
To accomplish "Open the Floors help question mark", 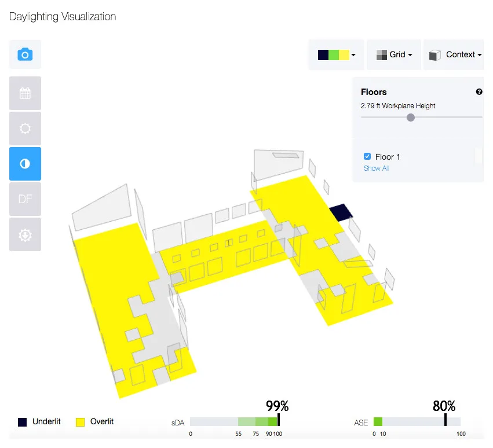I will click(479, 91).
